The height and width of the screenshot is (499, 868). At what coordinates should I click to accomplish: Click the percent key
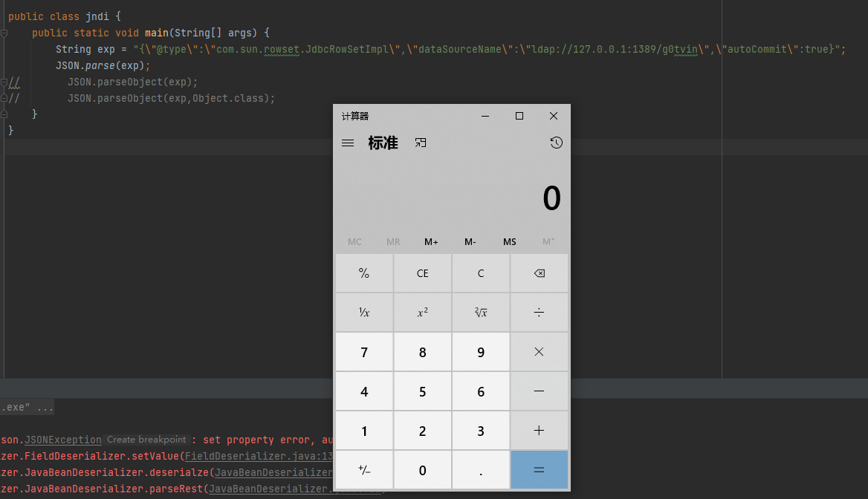pos(364,273)
